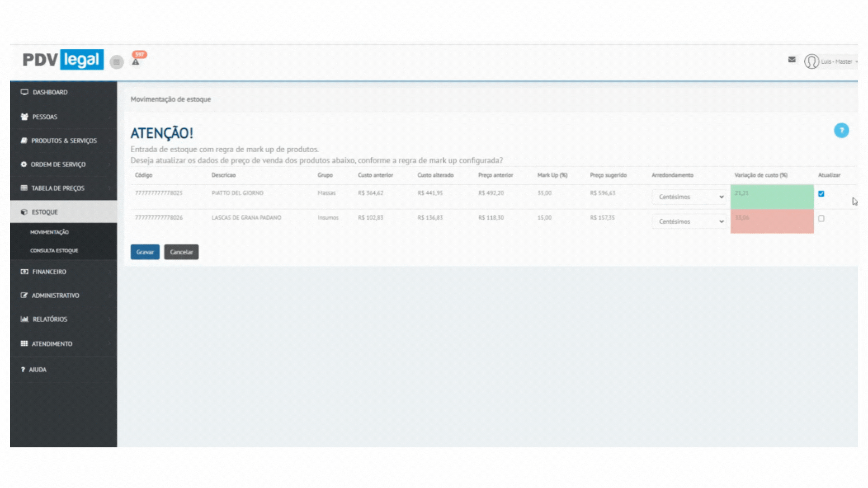Open the mail envelope icon
868x488 pixels.
coord(792,59)
